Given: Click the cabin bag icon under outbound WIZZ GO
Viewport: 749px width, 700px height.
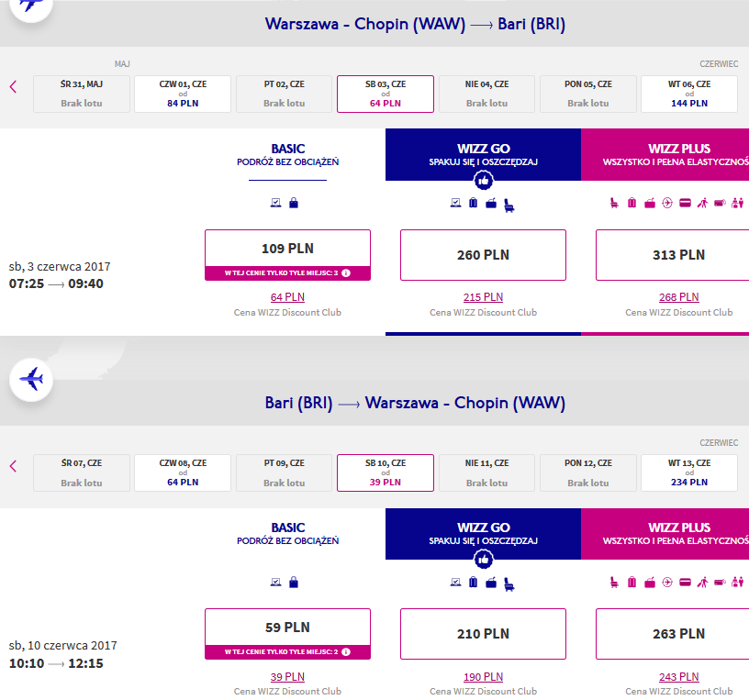Looking at the screenshot, I should (491, 204).
